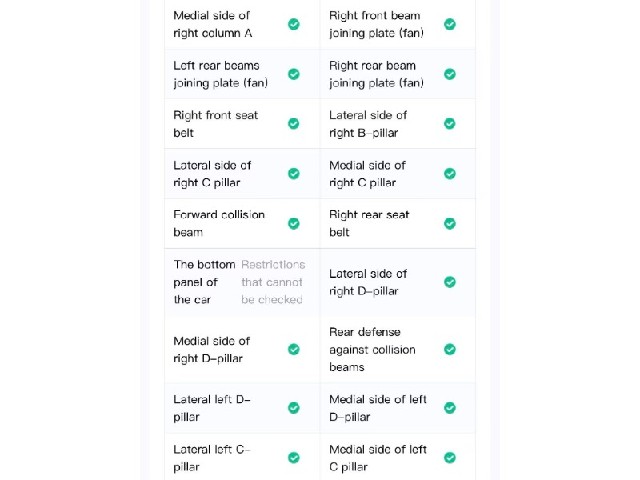The width and height of the screenshot is (640, 480).
Task: Click green check beside Lateral left D-pillar
Action: pyautogui.click(x=294, y=408)
